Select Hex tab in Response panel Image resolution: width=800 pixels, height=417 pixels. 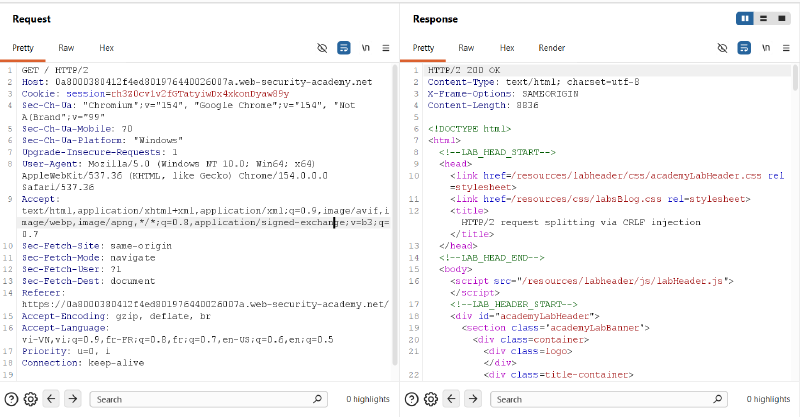coord(507,48)
